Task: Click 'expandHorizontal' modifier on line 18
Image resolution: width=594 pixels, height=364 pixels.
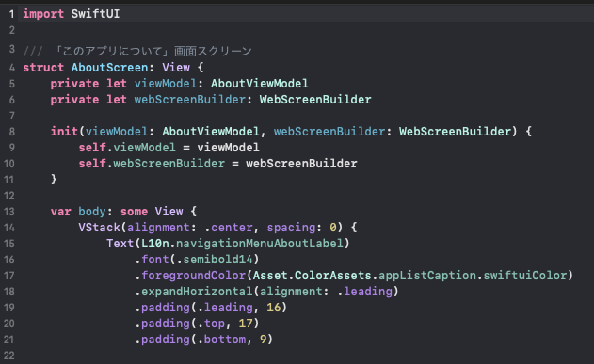Action: click(x=197, y=292)
